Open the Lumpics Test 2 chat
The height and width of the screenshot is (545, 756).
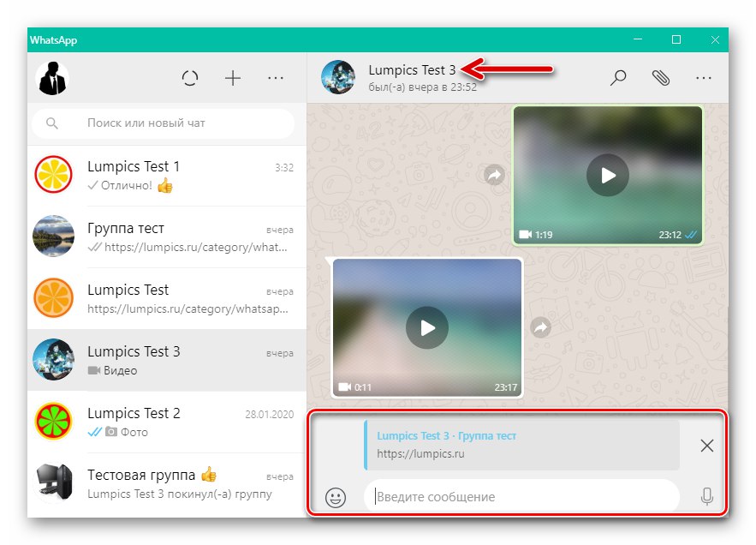point(167,422)
